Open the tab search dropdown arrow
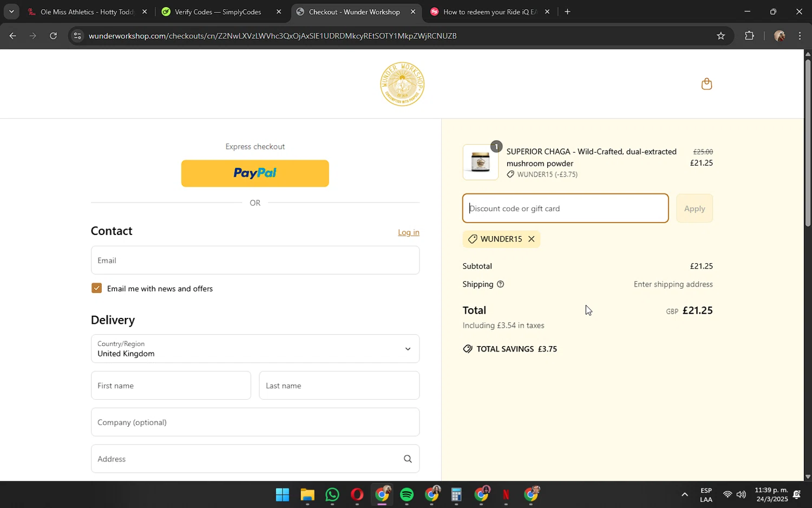 [11, 11]
